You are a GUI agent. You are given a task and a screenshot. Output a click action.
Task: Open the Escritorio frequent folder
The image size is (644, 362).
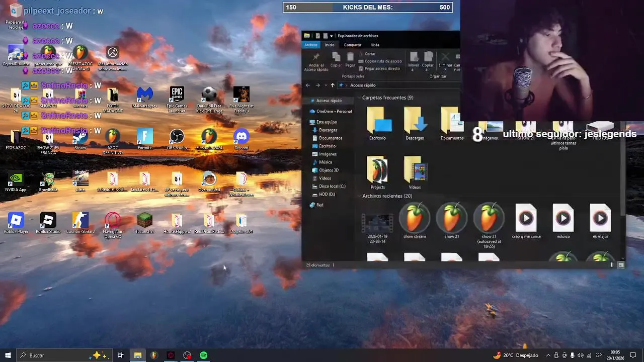coord(378,124)
